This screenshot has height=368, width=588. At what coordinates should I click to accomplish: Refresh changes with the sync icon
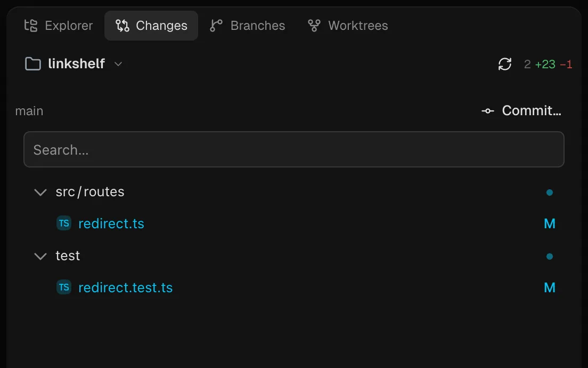pyautogui.click(x=505, y=64)
